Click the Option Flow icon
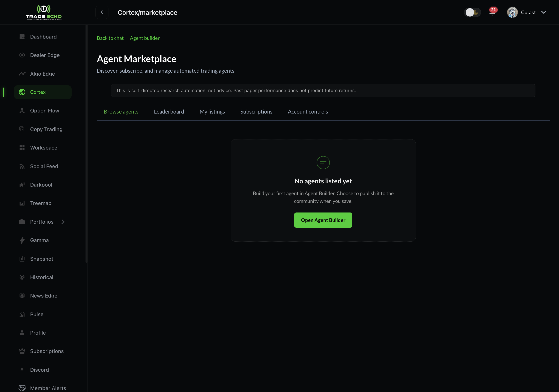The height and width of the screenshot is (392, 559). point(22,111)
